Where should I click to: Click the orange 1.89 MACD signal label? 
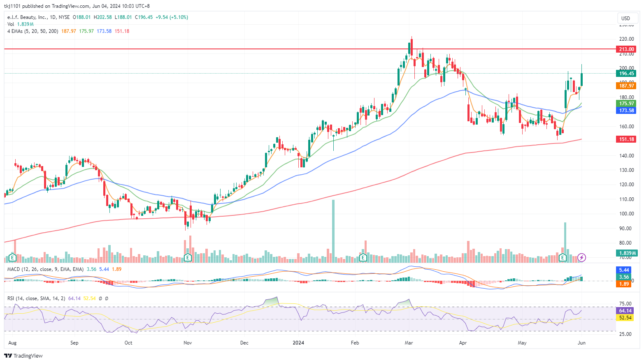(x=624, y=284)
